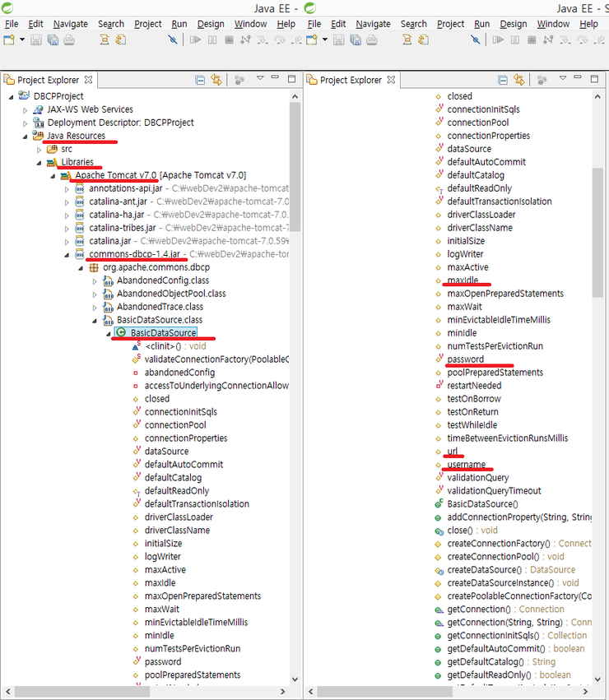Select the AbandonedObjectPool.class item

click(x=170, y=294)
